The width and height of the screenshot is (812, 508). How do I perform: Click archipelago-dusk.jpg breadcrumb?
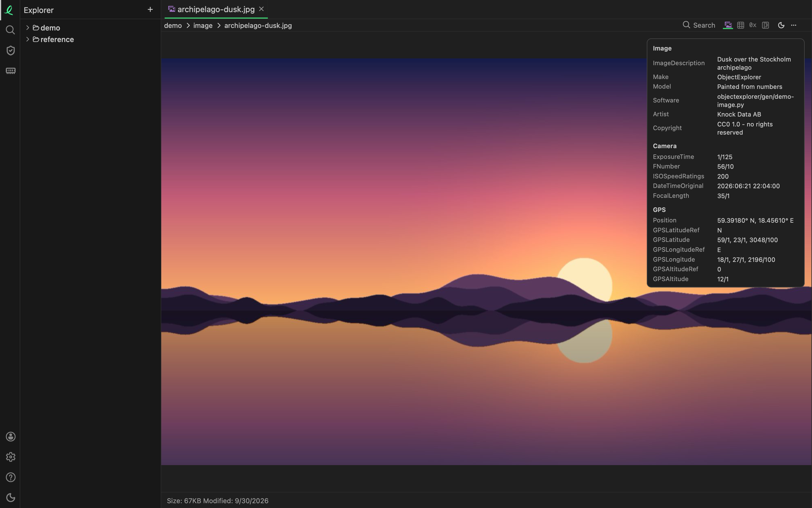(x=258, y=25)
